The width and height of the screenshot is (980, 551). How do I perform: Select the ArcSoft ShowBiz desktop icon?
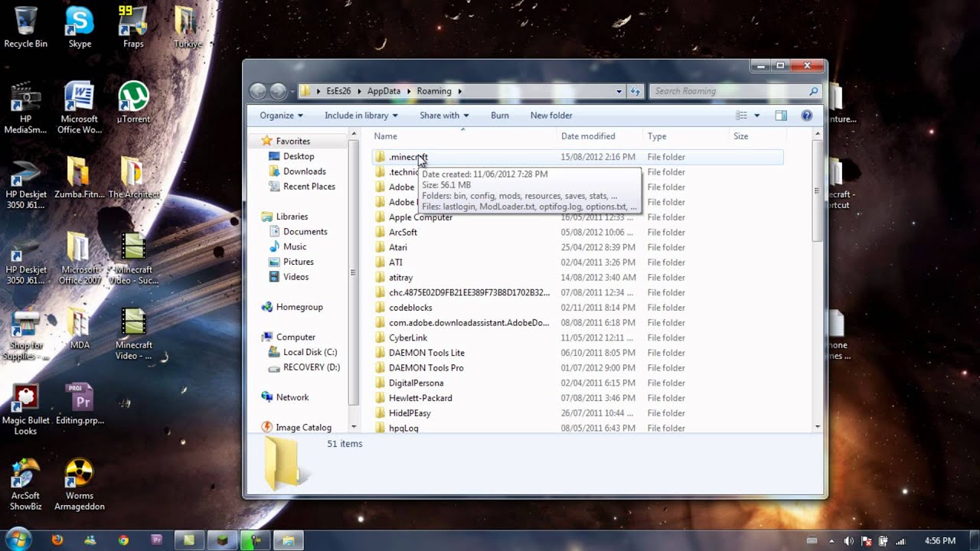click(x=25, y=484)
